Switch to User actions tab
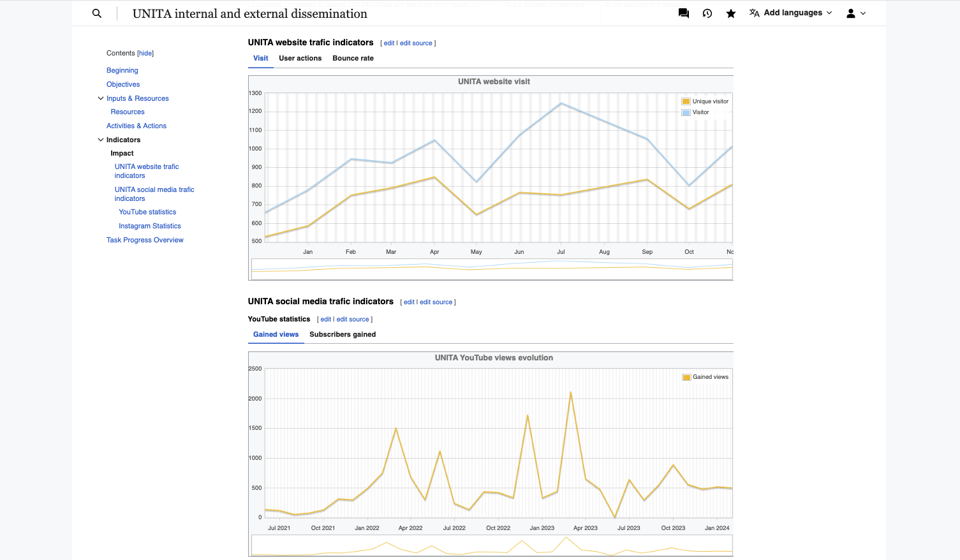 [x=300, y=58]
